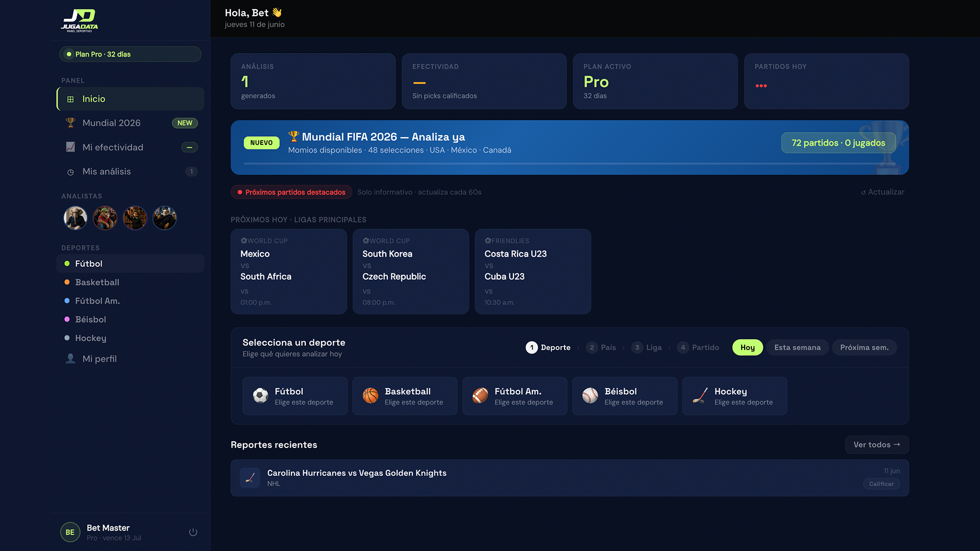Open Carolina Hurricanes vs Vegas Golden Knights report
This screenshot has height=551, width=980.
click(x=570, y=478)
